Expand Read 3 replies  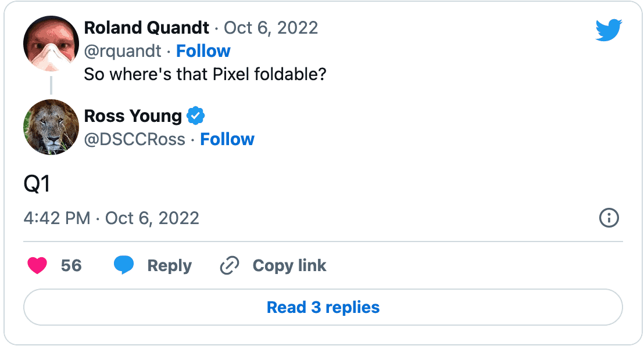pyautogui.click(x=323, y=307)
